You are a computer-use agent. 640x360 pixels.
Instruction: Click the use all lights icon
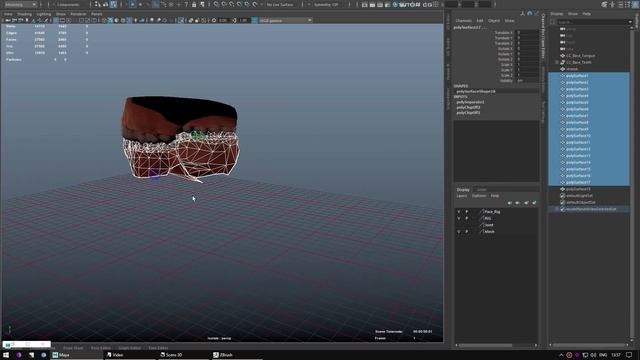click(x=136, y=20)
